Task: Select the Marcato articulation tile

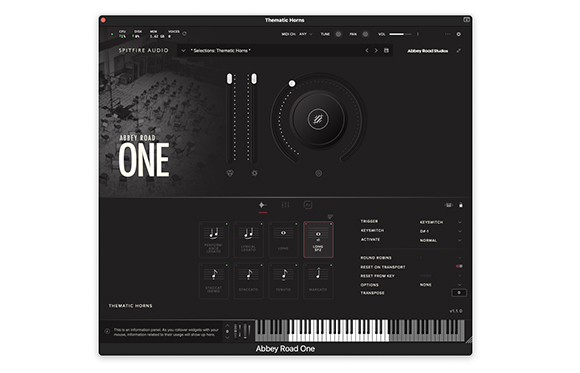Action: (318, 280)
